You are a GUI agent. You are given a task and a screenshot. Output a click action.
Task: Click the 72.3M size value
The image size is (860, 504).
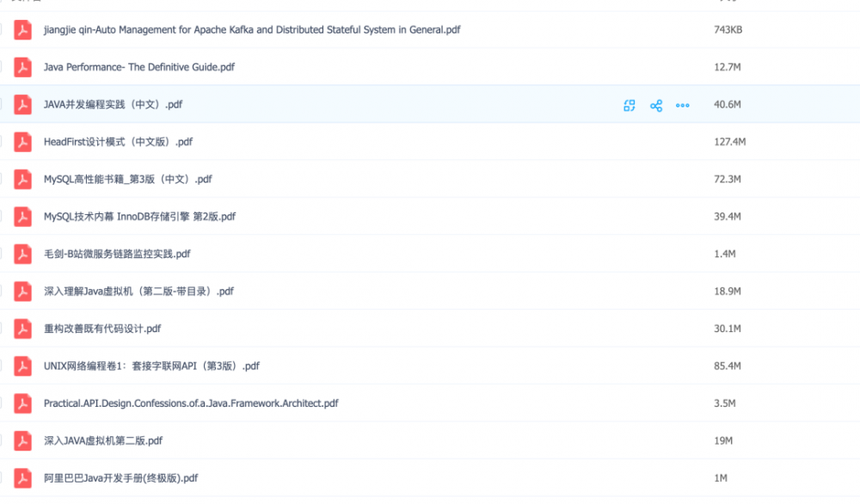(728, 179)
